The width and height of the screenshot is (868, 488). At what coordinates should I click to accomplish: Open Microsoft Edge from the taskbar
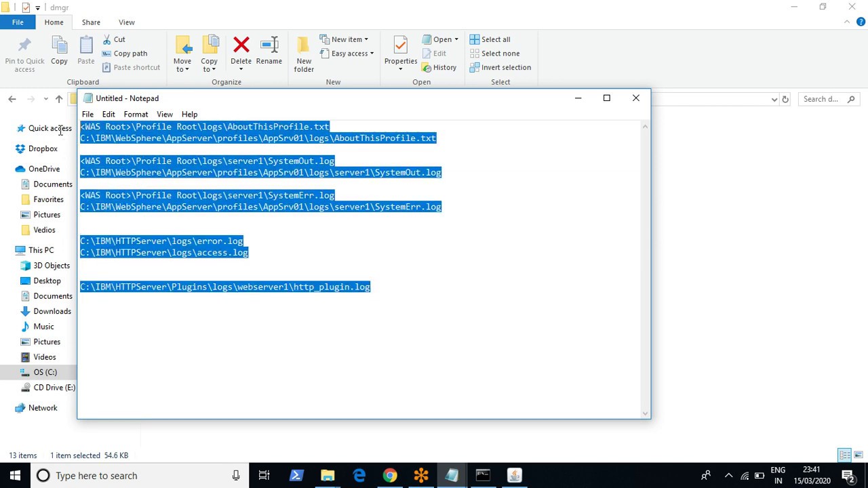click(x=359, y=475)
